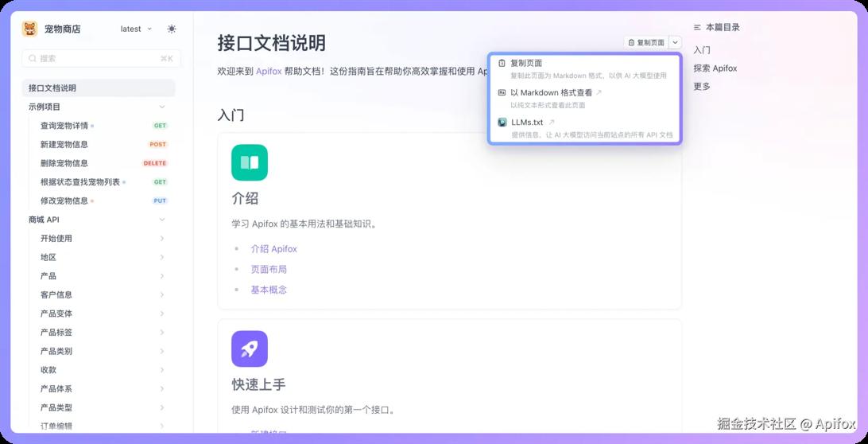Collapse the 商城 API group chevron

(x=162, y=220)
